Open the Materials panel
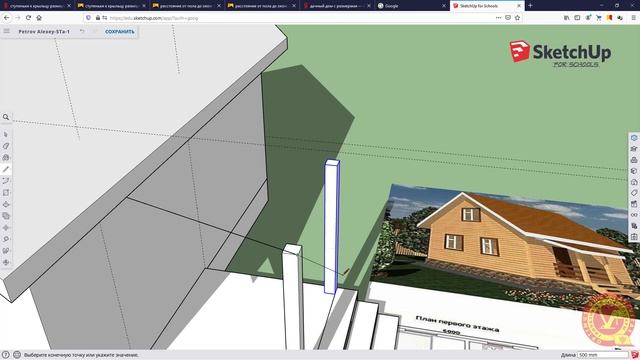The height and width of the screenshot is (360, 640). coord(634,171)
